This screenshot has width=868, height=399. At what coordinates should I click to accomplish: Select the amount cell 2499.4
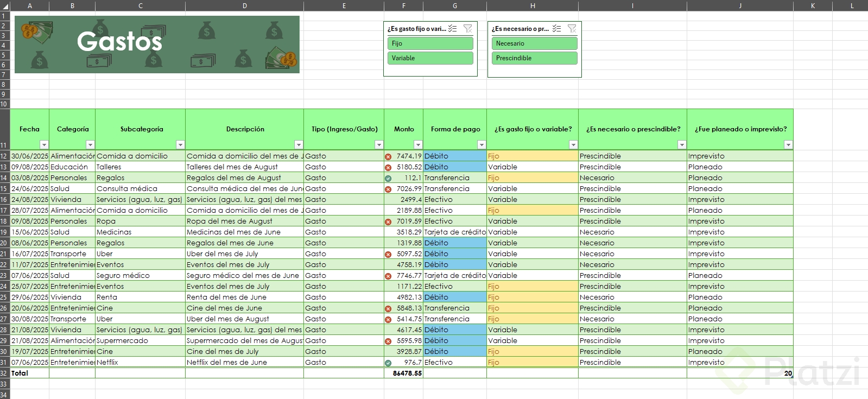403,199
